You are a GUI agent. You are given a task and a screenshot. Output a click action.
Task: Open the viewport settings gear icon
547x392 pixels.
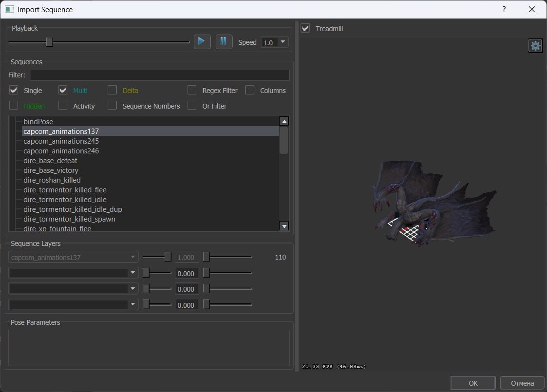535,46
